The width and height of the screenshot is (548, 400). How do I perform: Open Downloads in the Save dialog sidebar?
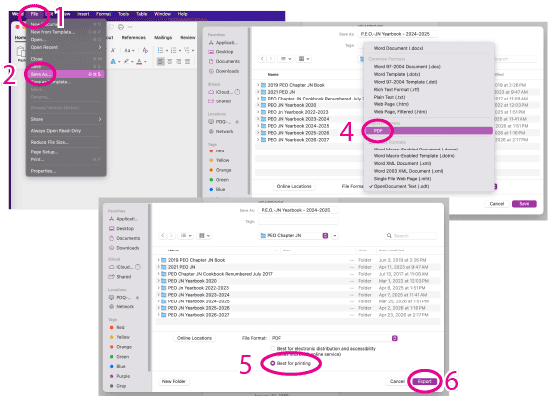point(224,71)
